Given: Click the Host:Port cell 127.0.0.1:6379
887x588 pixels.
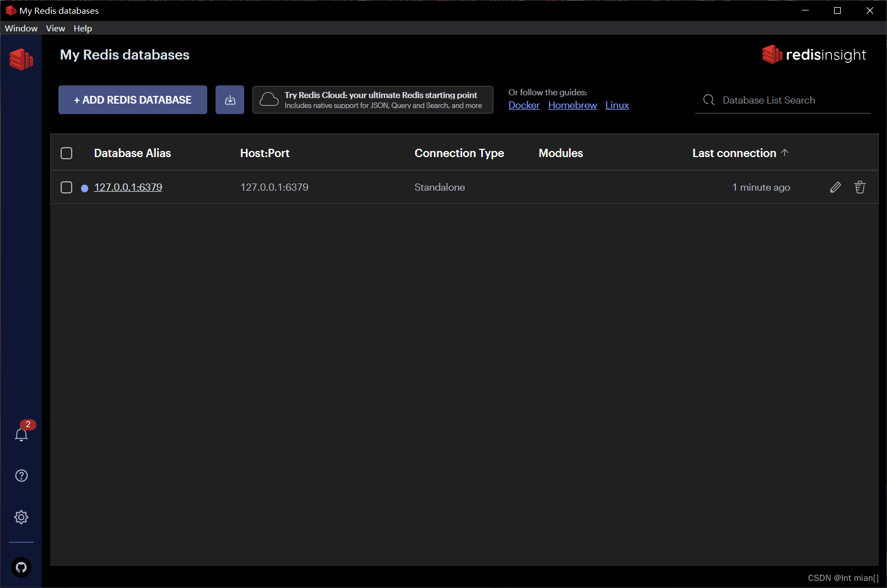Looking at the screenshot, I should pos(275,187).
